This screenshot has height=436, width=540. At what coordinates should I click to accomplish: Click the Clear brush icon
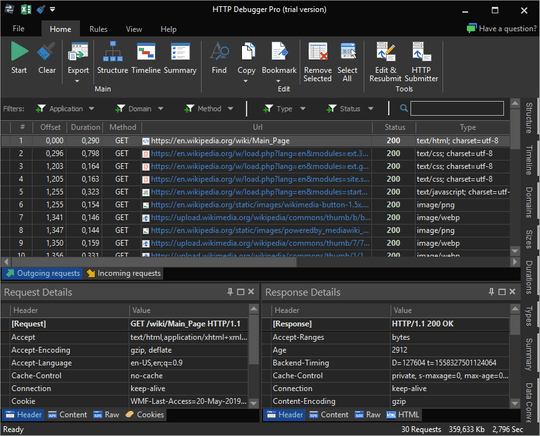point(46,52)
